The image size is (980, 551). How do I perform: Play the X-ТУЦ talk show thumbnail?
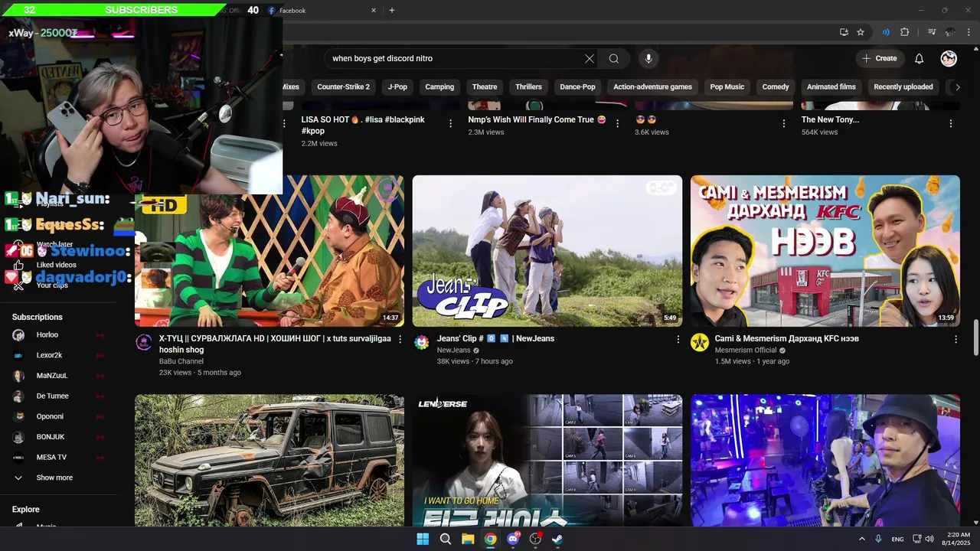[x=269, y=251]
